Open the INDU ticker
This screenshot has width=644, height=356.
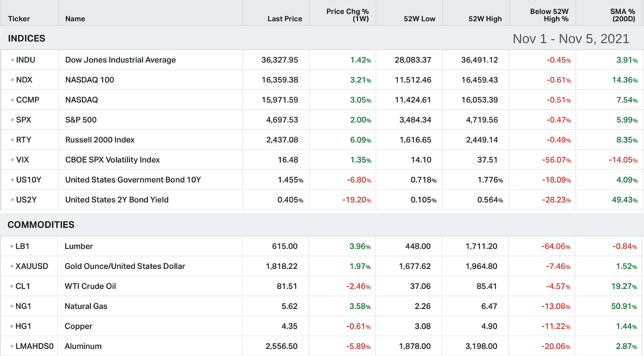(26, 60)
